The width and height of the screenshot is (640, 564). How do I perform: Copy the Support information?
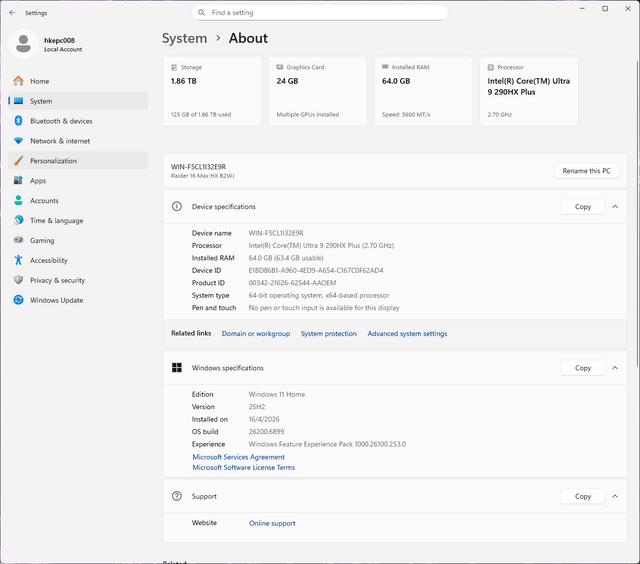coord(582,496)
